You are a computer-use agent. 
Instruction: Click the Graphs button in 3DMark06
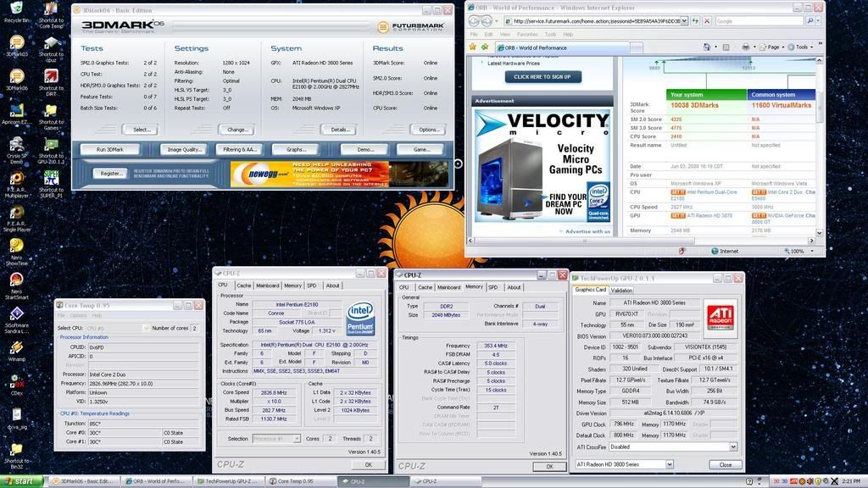click(296, 149)
